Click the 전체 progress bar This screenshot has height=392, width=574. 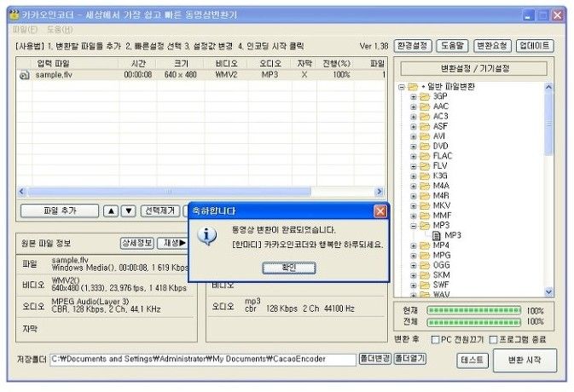point(473,322)
